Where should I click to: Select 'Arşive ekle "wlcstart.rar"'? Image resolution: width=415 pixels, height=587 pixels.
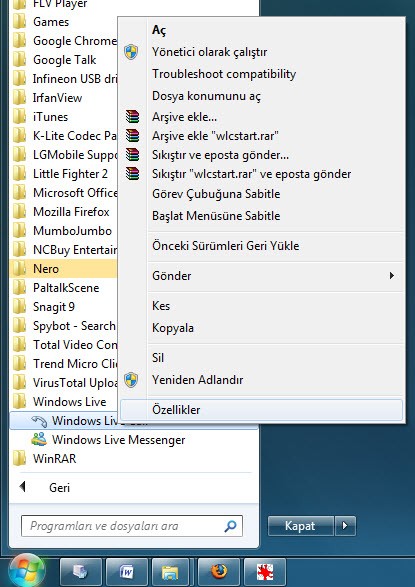262,136
